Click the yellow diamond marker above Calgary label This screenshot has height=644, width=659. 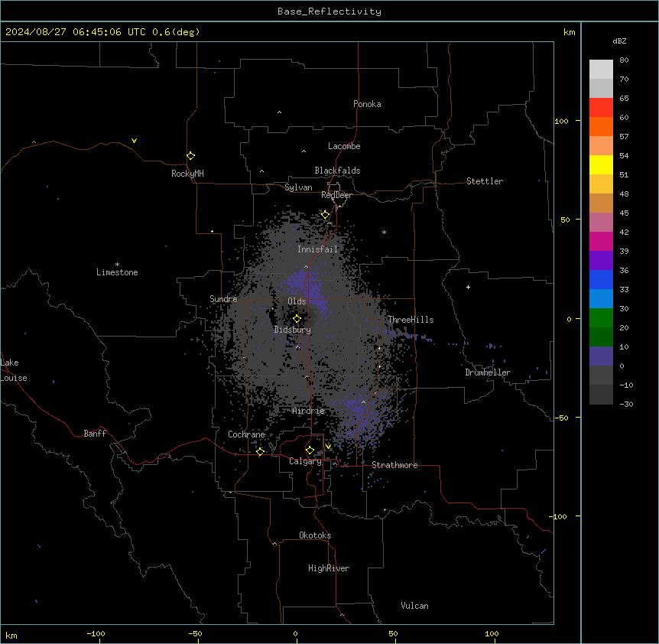point(310,450)
